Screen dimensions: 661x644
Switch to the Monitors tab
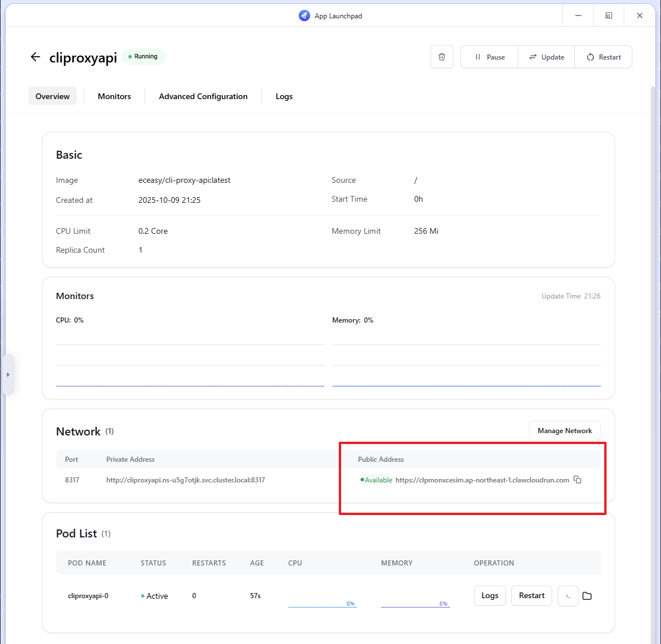[114, 96]
